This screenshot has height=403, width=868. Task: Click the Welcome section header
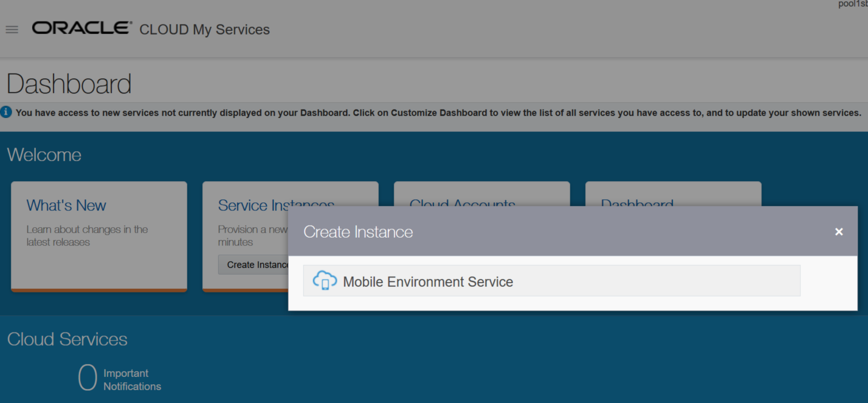click(44, 155)
